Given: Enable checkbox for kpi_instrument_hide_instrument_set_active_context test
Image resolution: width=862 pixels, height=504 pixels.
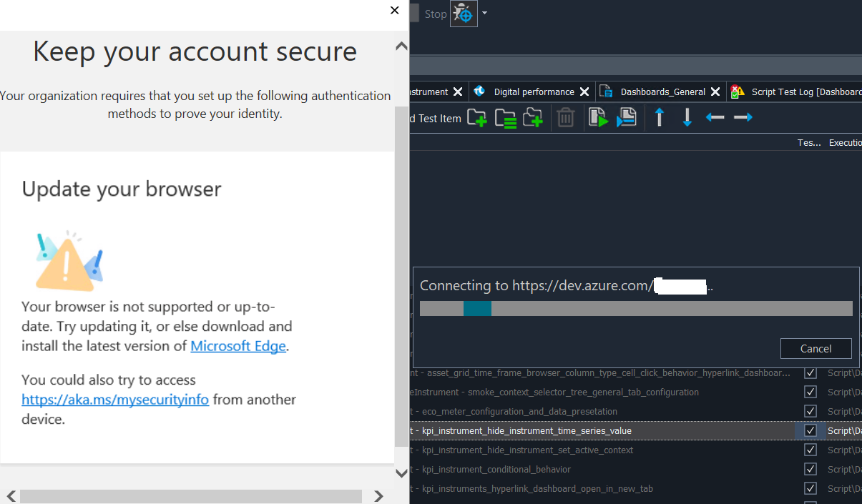Looking at the screenshot, I should point(810,450).
